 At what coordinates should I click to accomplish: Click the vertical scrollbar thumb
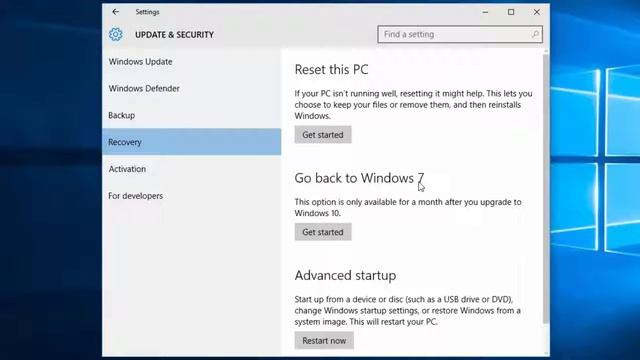(x=546, y=188)
